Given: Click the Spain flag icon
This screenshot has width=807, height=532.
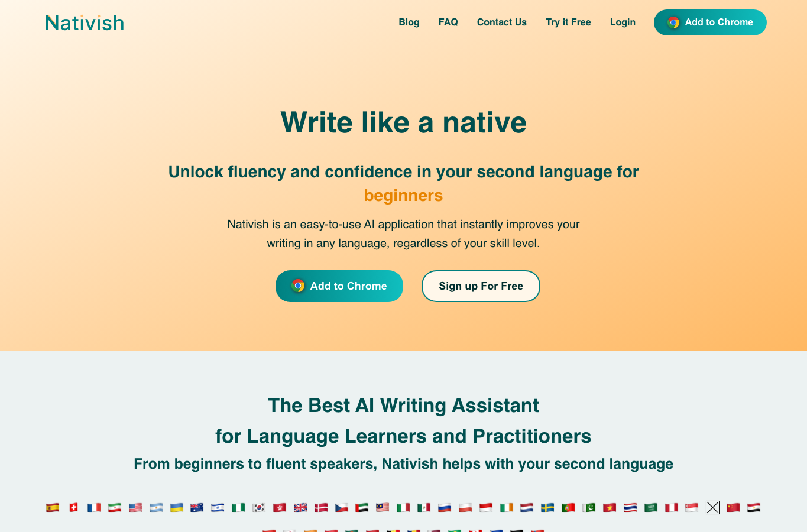Looking at the screenshot, I should [x=53, y=507].
